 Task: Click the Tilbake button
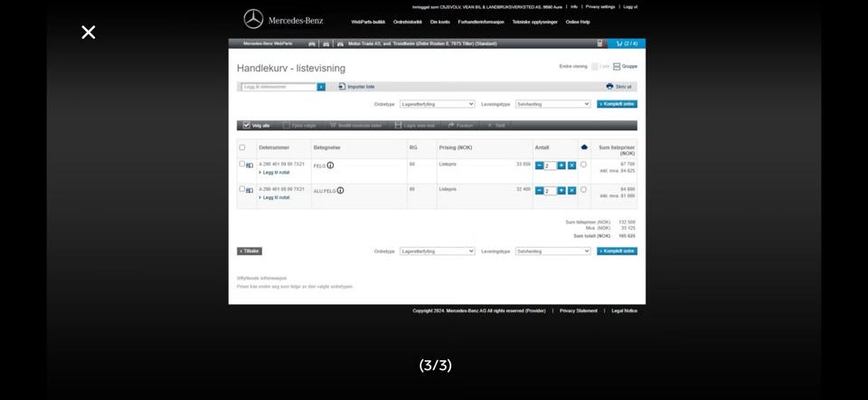point(250,252)
